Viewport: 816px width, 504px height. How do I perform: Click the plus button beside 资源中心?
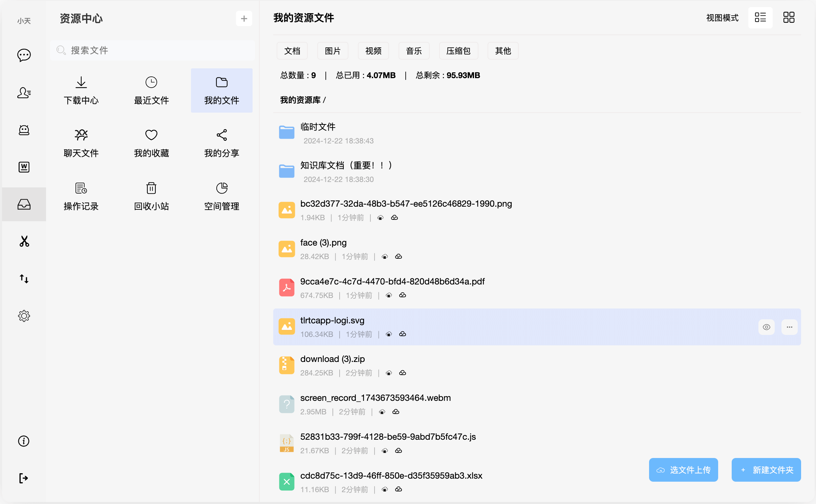click(x=244, y=19)
